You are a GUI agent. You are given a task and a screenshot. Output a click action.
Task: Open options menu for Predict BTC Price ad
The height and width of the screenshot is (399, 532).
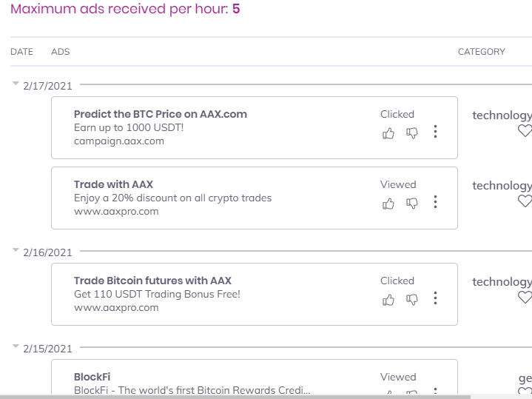coord(435,132)
